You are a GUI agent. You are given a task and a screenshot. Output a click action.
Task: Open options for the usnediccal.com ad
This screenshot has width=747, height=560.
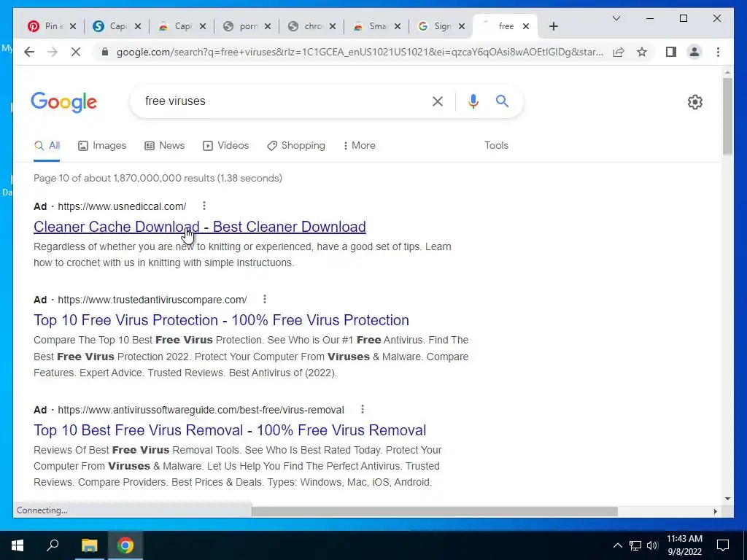pos(204,206)
